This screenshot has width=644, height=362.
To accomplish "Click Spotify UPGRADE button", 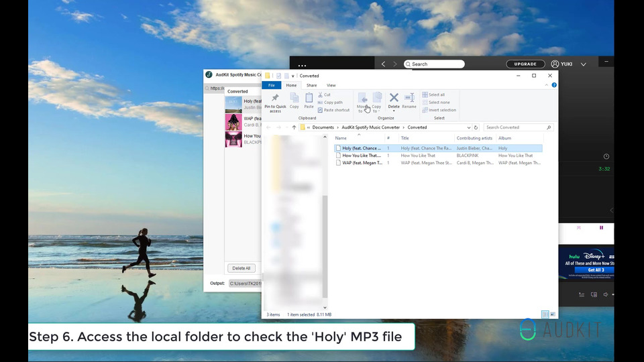I will [x=525, y=64].
